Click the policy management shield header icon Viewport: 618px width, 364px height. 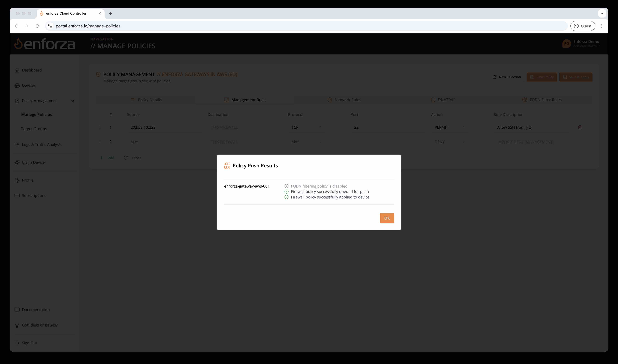click(98, 74)
